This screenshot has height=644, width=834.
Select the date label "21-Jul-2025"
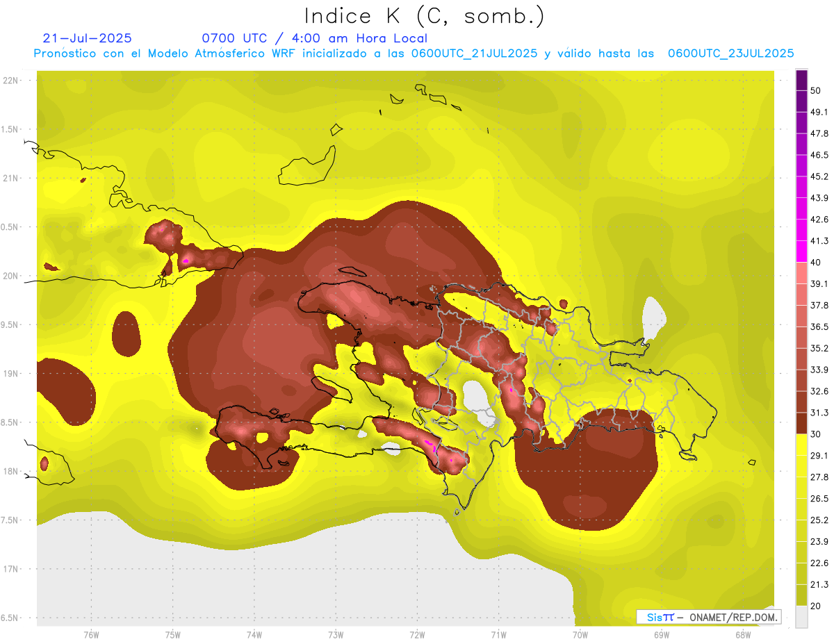[87, 38]
